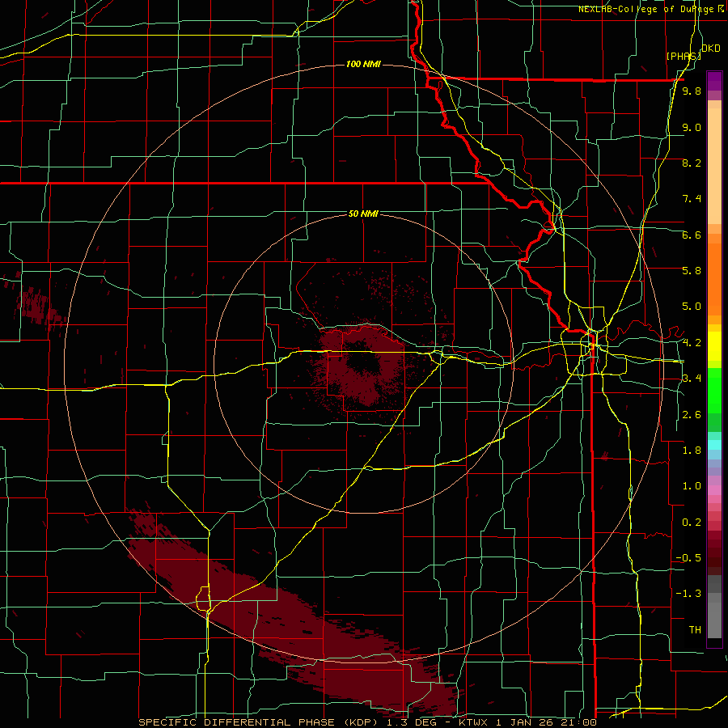728x728 pixels.
Task: Click the 4.2 legend value
Action: pyautogui.click(x=692, y=343)
